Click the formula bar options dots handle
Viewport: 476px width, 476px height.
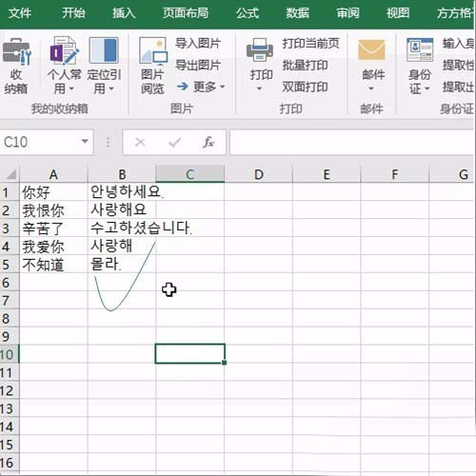108,142
